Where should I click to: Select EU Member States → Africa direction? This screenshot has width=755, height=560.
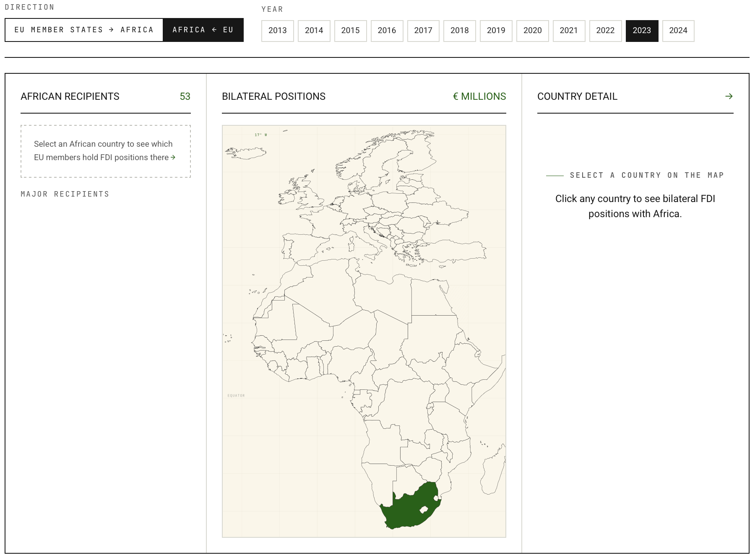tap(84, 30)
